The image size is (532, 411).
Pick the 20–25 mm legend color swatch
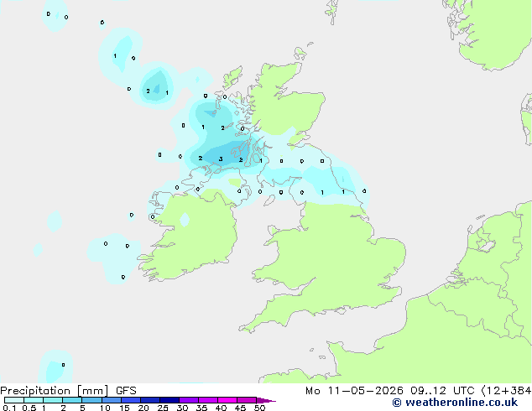pyautogui.click(x=149, y=400)
